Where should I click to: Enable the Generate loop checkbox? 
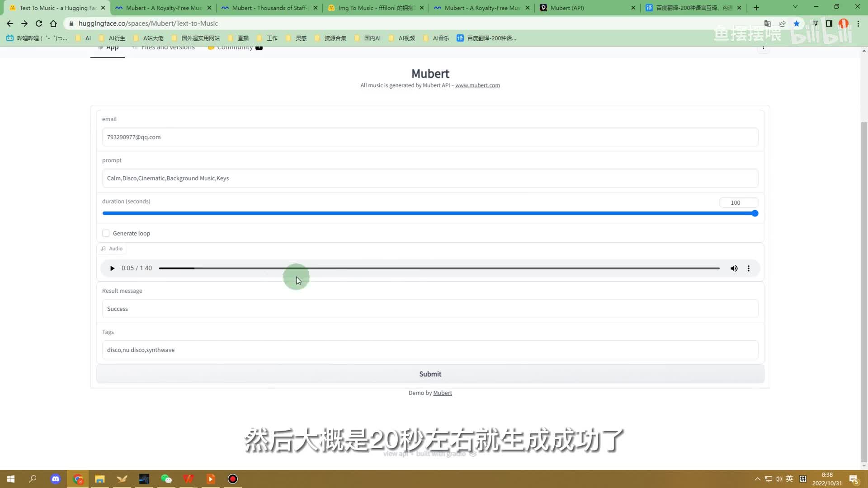(x=106, y=233)
